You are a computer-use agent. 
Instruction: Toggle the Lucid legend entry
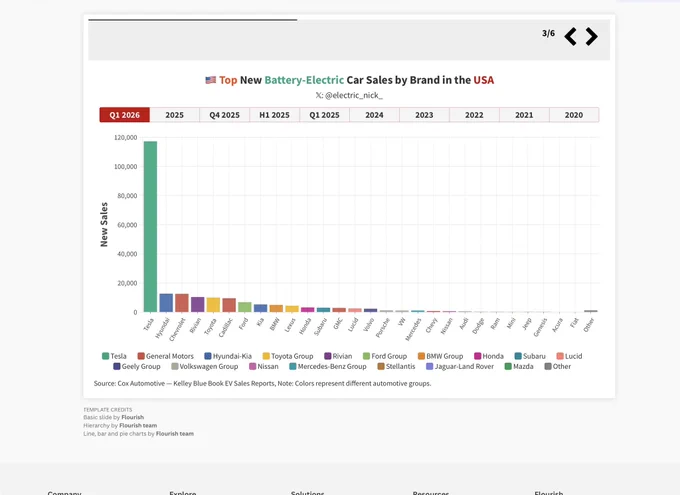coord(569,356)
